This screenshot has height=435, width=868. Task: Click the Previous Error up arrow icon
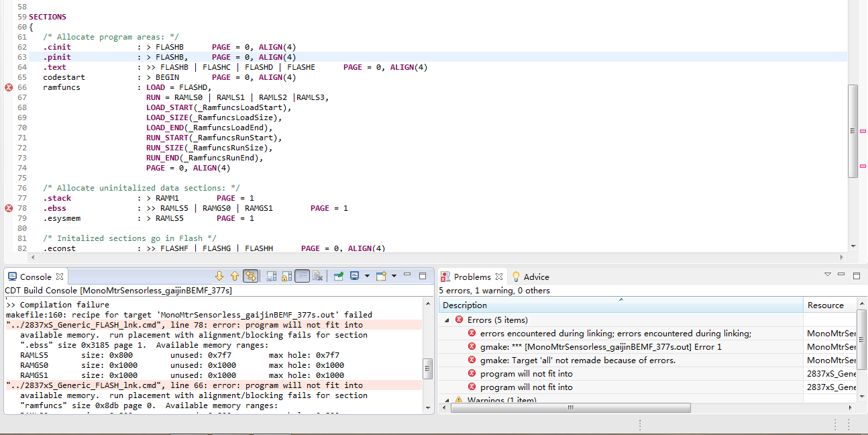pyautogui.click(x=234, y=276)
